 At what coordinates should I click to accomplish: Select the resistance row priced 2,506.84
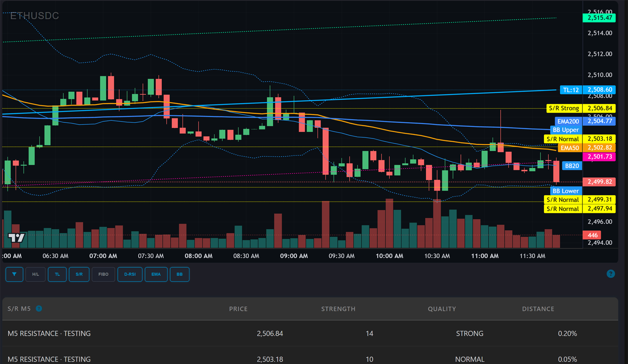point(310,333)
